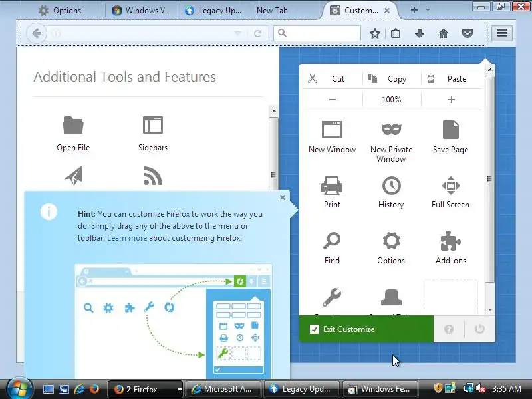Click the Add-ons puzzle icon
The height and width of the screenshot is (399, 532).
pyautogui.click(x=451, y=241)
